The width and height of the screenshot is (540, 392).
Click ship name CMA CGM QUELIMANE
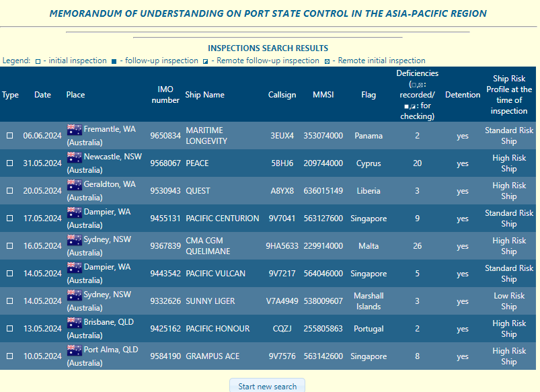click(x=208, y=245)
